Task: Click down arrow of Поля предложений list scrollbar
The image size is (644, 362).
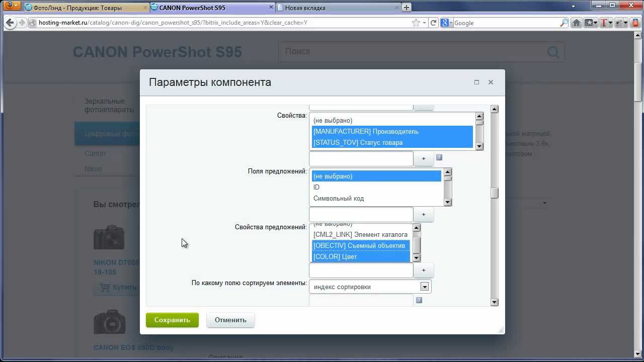Action: coord(448,202)
